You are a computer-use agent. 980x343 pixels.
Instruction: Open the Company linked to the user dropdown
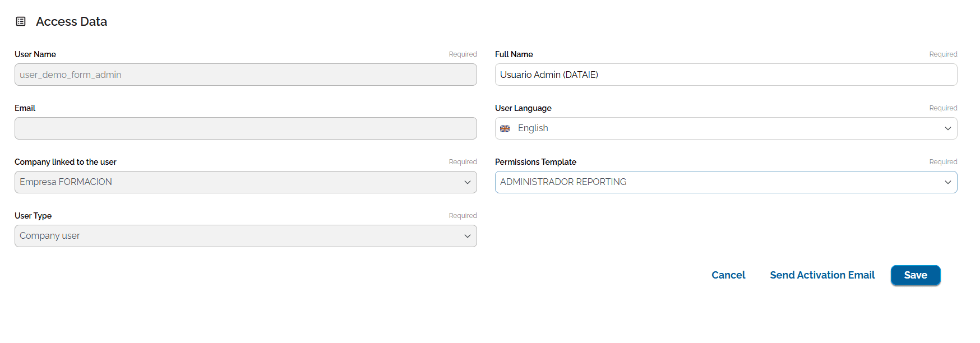(246, 182)
